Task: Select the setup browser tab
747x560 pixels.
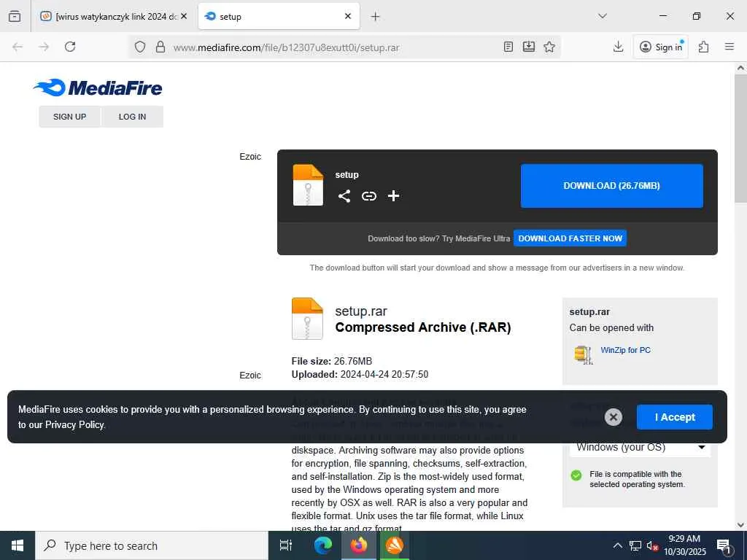Action: (x=279, y=16)
